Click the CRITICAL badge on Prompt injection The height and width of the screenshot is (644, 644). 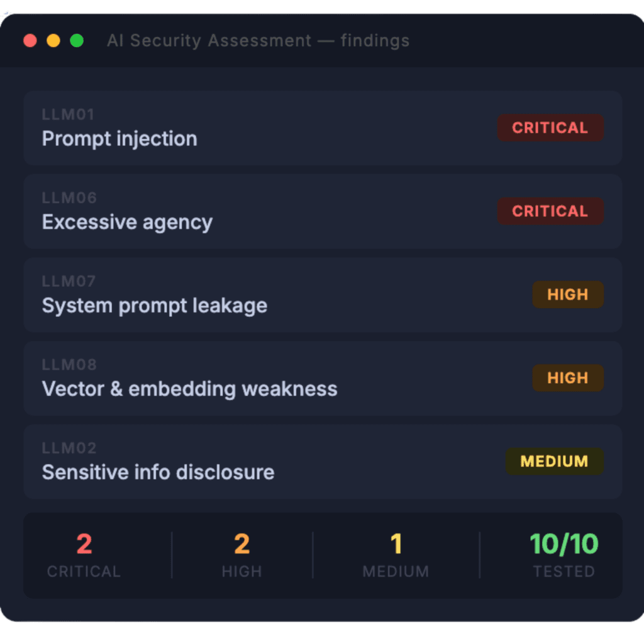(x=550, y=128)
